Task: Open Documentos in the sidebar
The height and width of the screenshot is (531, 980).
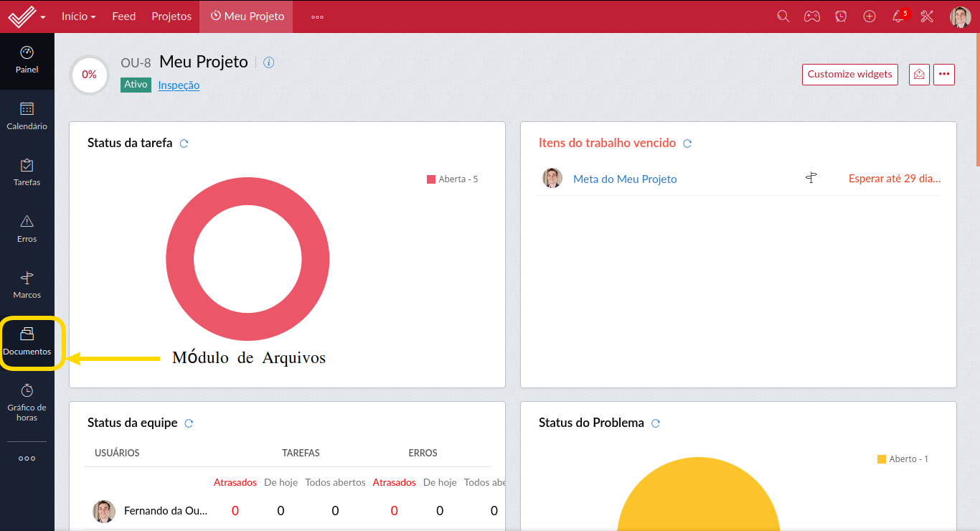Action: [x=27, y=342]
